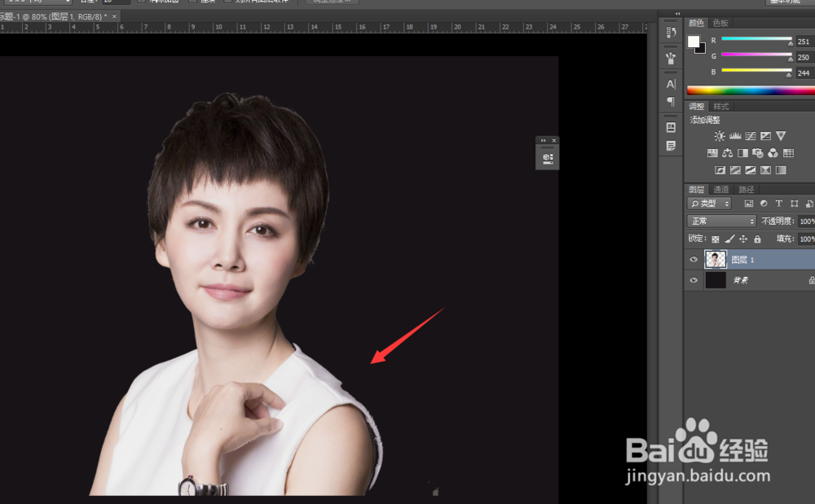Filter layers by pixel layers
The height and width of the screenshot is (504, 815).
(748, 204)
